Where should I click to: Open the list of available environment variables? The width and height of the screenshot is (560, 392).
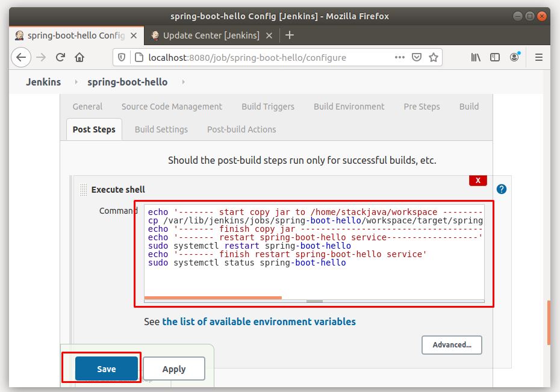(x=259, y=322)
